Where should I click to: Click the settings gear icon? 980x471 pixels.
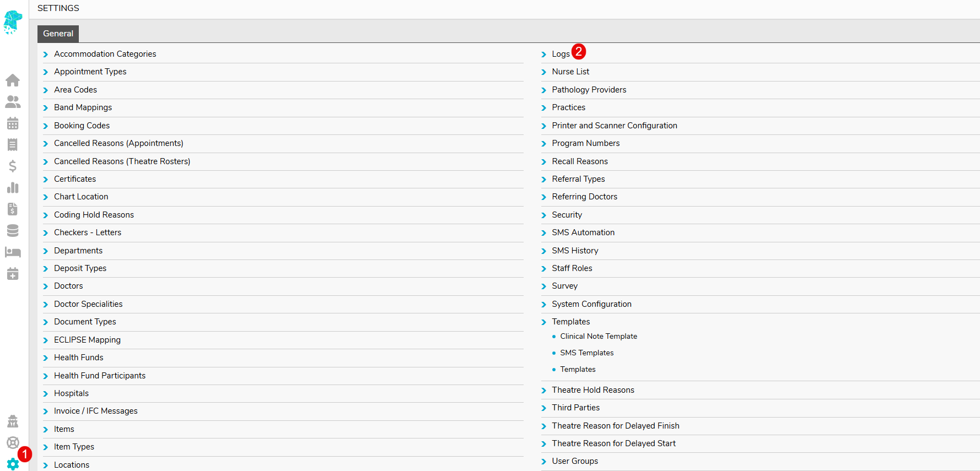click(x=13, y=464)
